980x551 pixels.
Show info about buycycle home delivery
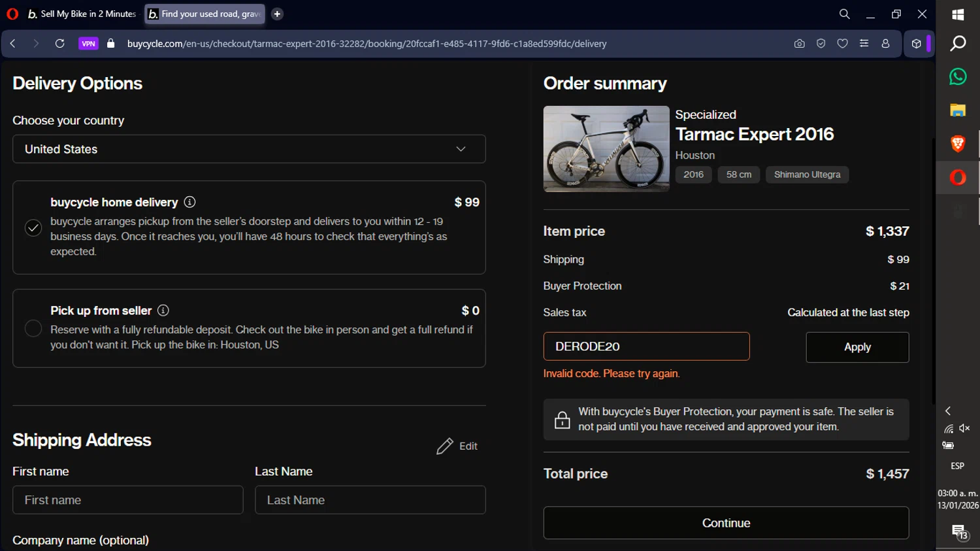click(189, 202)
